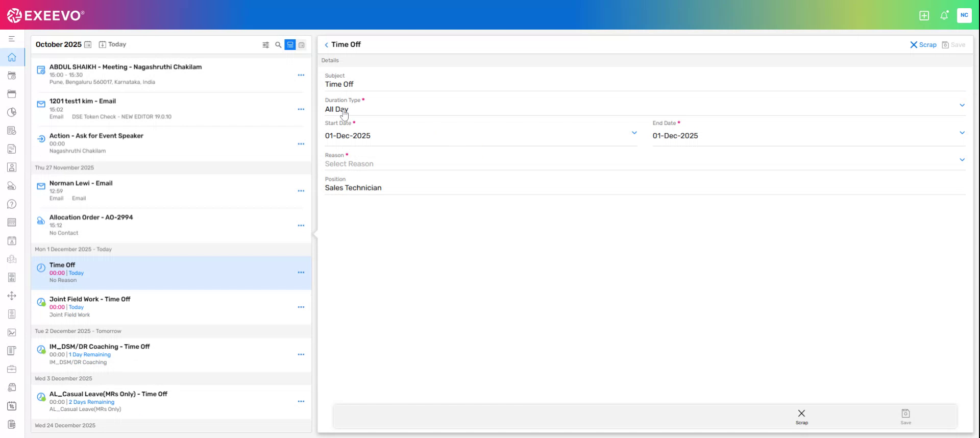This screenshot has height=438, width=980.
Task: Open Allocation Order AO-2994 entry
Action: tap(171, 225)
